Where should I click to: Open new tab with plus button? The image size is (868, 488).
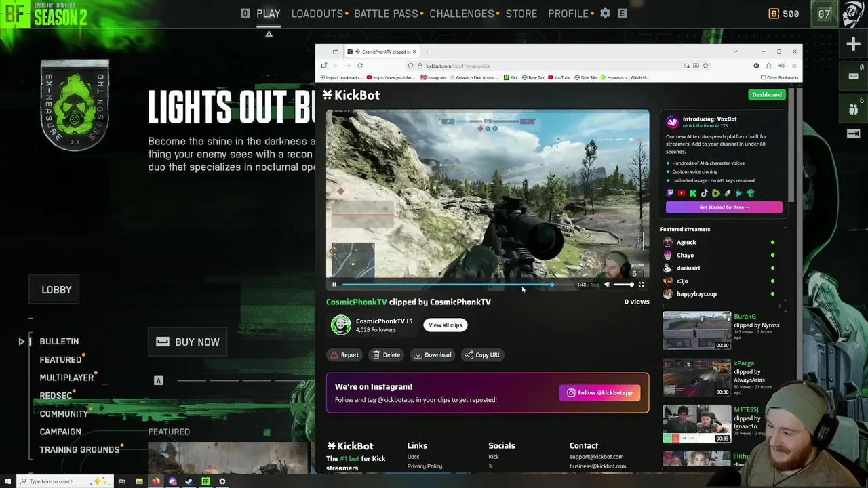427,52
